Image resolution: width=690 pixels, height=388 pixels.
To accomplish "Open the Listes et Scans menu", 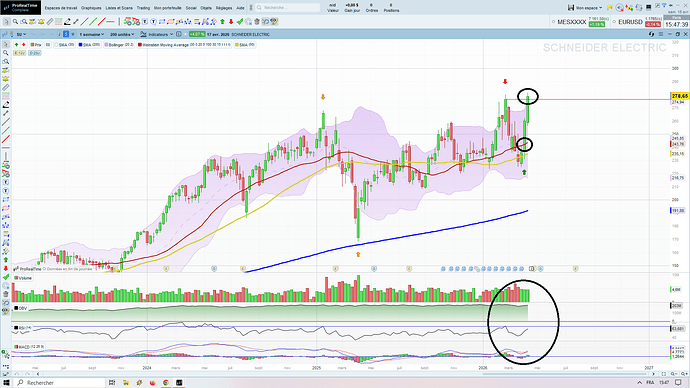I will (x=119, y=8).
